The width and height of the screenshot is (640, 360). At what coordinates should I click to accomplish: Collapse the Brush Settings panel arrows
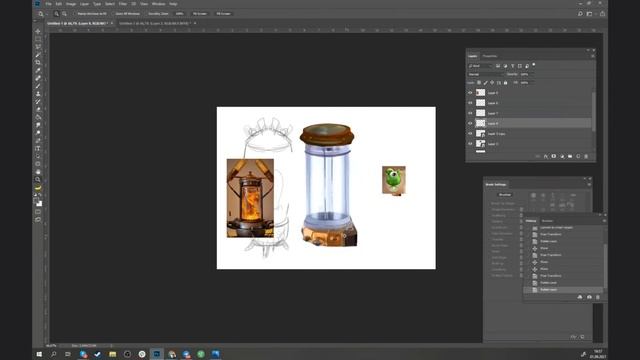584,178
